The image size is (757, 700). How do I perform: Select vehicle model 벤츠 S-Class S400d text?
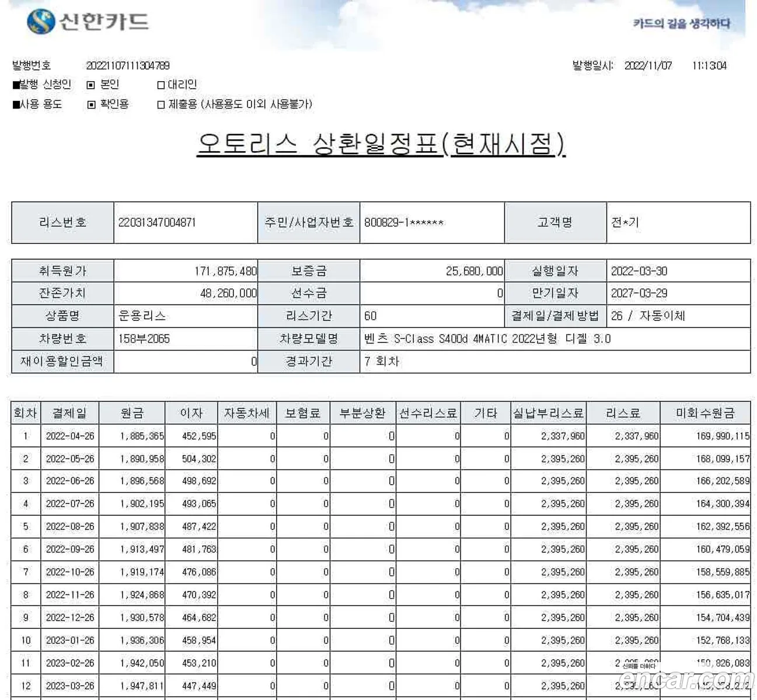(x=487, y=338)
